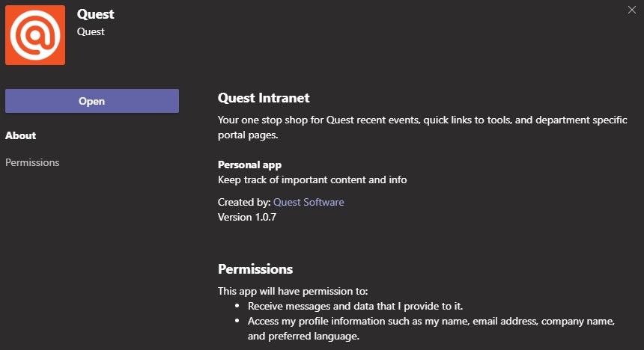
Task: Close the Quest app details dialog
Action: coord(632,10)
